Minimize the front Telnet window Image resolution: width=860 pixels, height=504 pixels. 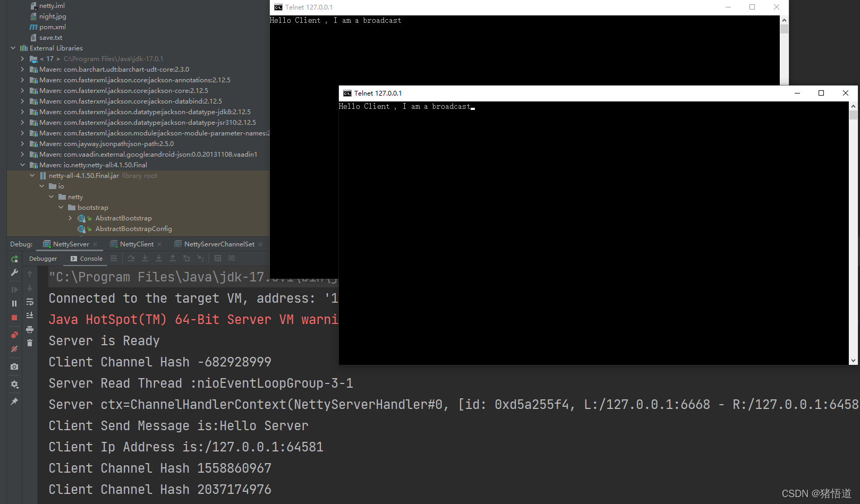tap(797, 93)
